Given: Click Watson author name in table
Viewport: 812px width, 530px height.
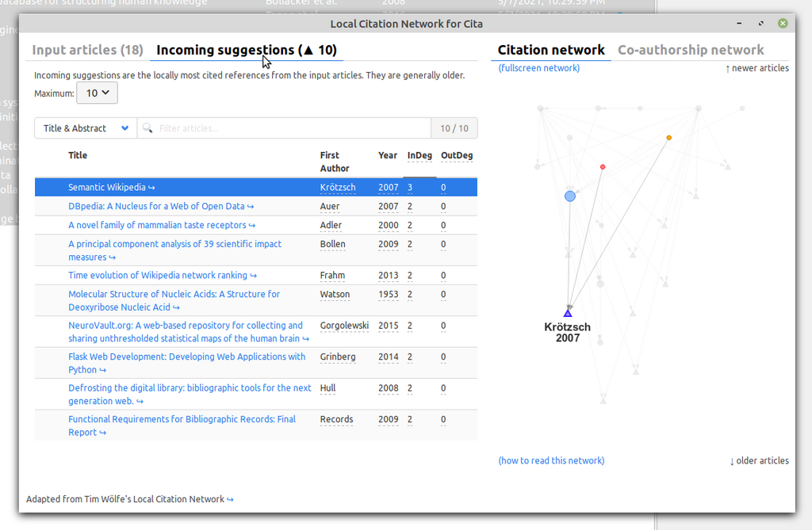Looking at the screenshot, I should click(x=335, y=294).
